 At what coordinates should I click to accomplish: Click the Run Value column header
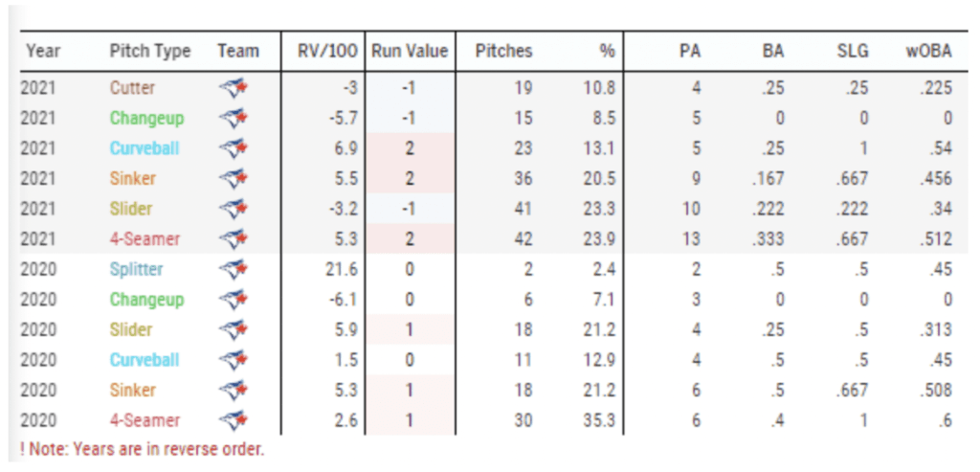[410, 51]
